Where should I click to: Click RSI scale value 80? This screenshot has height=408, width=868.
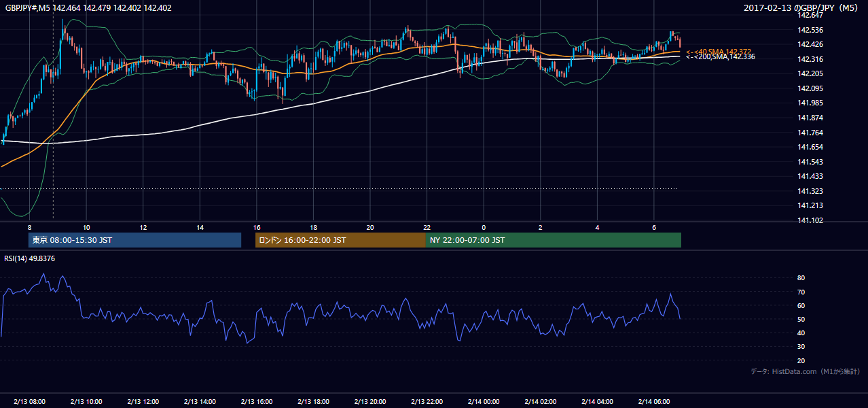(x=801, y=278)
